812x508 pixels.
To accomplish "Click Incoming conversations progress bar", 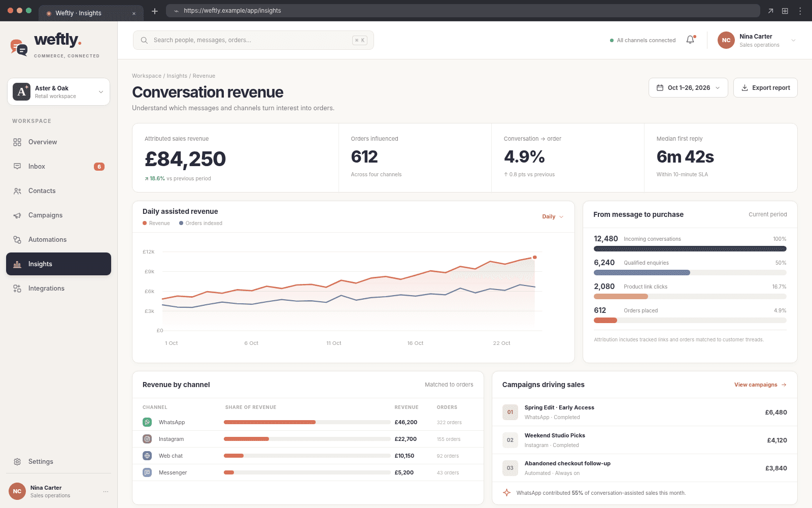I will tap(690, 249).
